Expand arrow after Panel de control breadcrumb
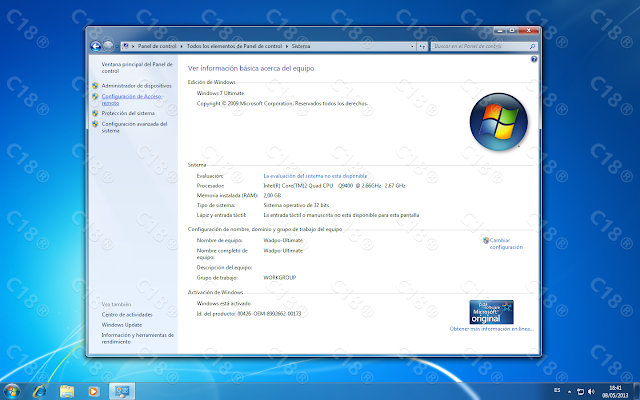The image size is (640, 400). pos(182,47)
